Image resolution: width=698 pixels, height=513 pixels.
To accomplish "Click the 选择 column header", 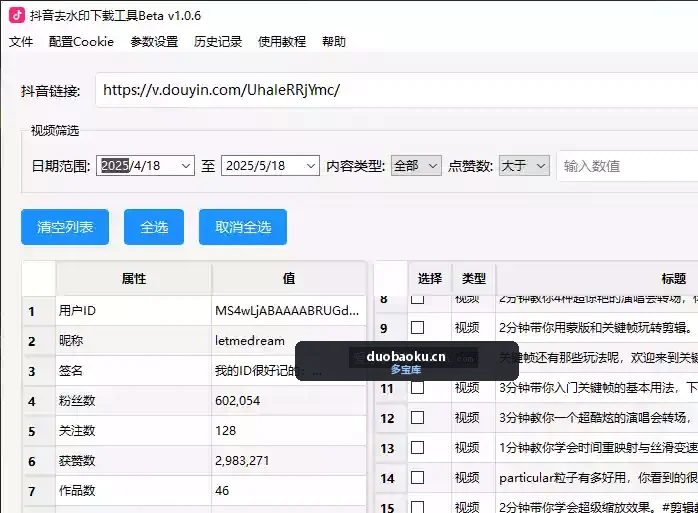I will 430,279.
